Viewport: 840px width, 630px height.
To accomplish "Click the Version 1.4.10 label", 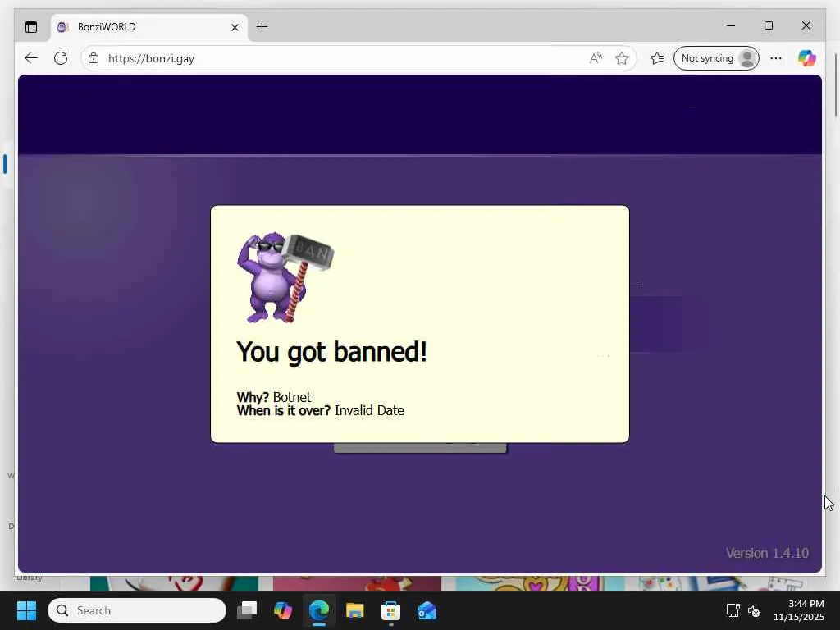I will (x=767, y=553).
